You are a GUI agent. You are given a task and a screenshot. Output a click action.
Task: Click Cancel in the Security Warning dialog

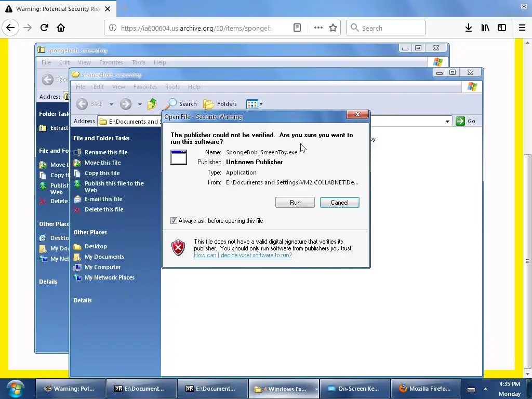339,203
